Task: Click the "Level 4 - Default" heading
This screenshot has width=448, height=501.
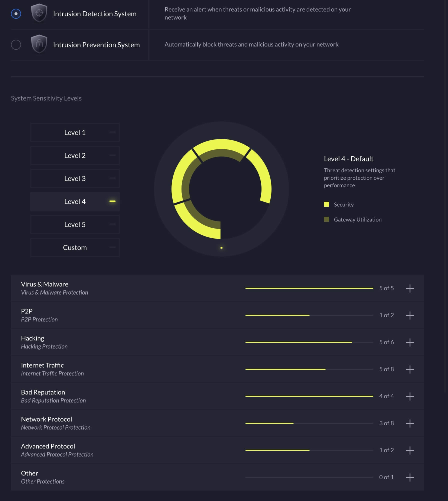Action: click(x=349, y=159)
